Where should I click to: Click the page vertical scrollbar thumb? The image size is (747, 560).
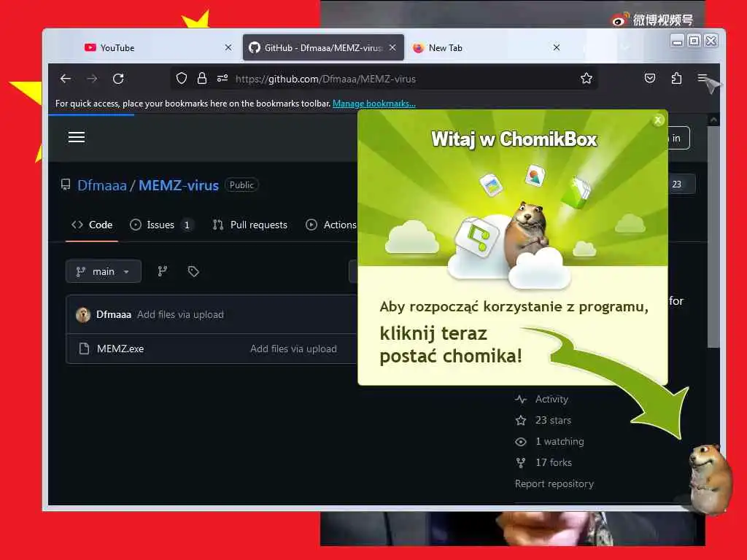[713, 237]
